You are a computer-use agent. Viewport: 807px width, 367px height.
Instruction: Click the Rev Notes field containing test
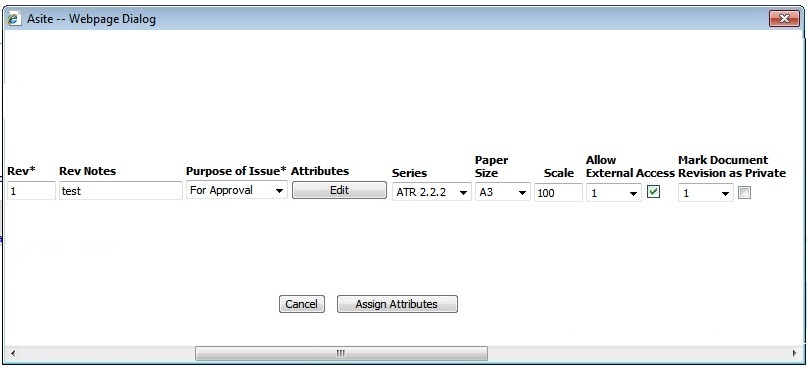[120, 191]
